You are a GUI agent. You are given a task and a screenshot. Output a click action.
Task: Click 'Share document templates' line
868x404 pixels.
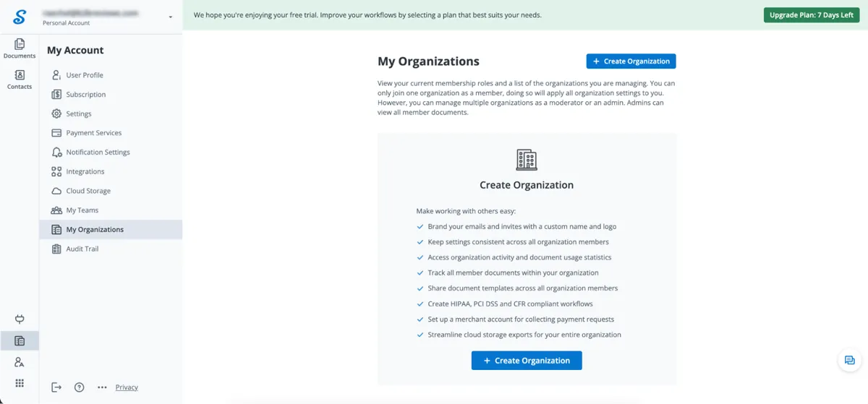[x=523, y=288]
